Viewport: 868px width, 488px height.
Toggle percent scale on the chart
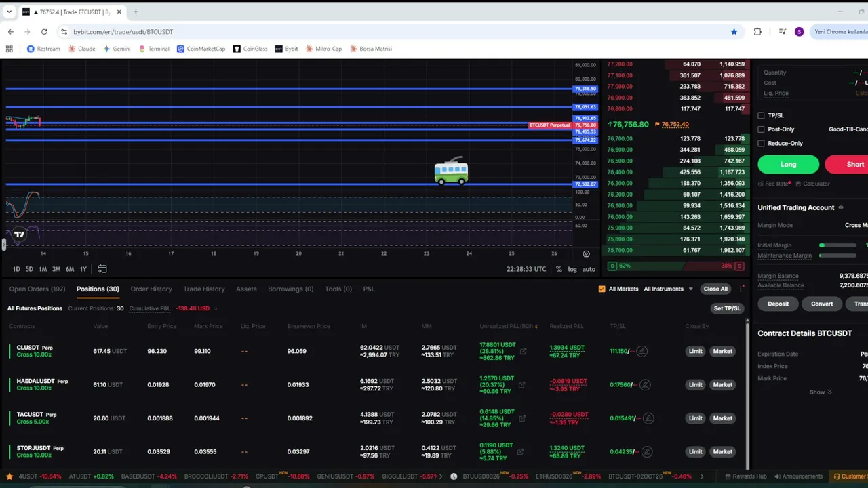(x=559, y=269)
